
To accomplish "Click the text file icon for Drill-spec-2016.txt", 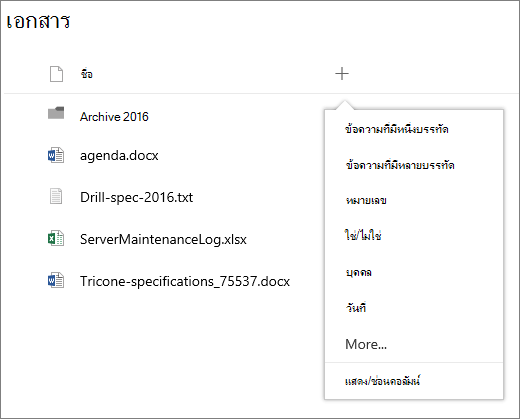I will pyautogui.click(x=56, y=196).
